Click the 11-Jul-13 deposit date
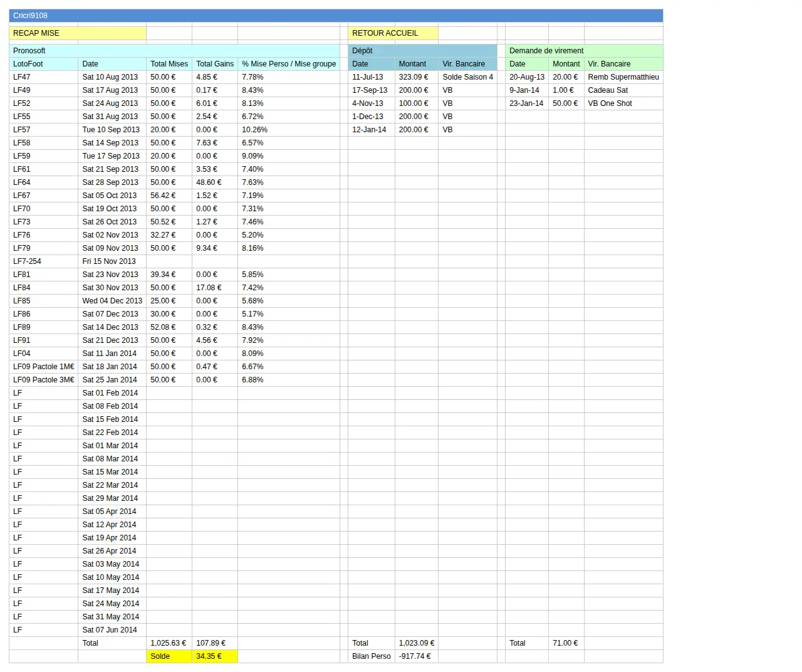Screen dimensions: 802x672 point(372,77)
